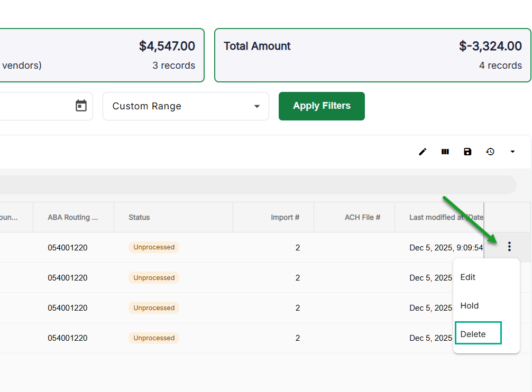Click the Import # column header
Viewport: 532px width, 392px height.
click(x=285, y=217)
